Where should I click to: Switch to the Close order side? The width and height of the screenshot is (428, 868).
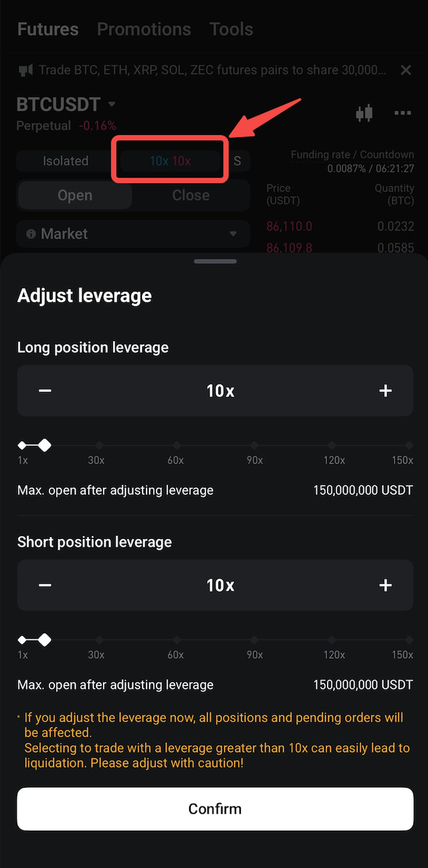click(191, 195)
